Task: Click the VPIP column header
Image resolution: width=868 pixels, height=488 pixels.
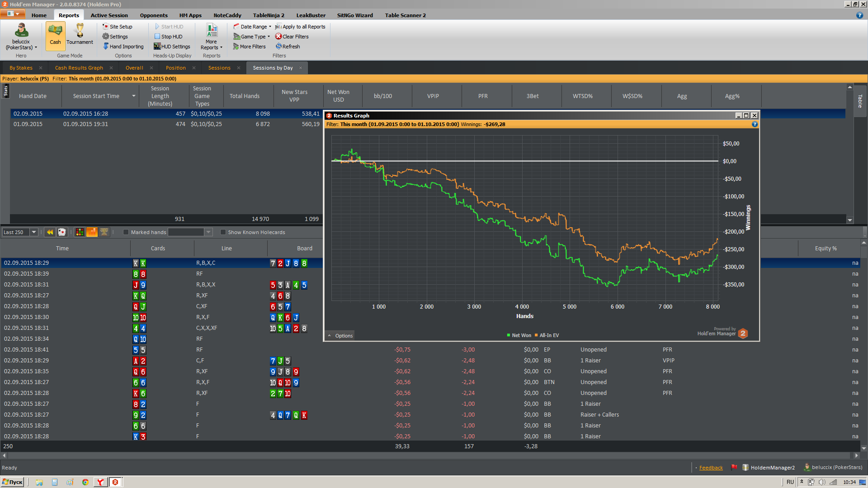Action: tap(433, 96)
